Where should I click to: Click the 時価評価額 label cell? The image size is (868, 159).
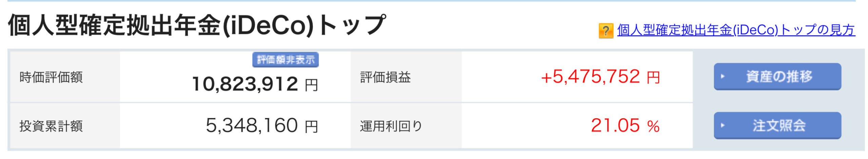point(65,77)
